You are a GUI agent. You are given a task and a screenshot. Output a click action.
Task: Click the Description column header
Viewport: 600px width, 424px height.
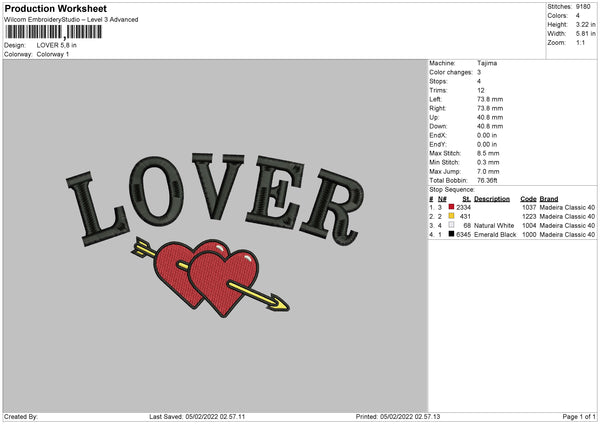[491, 198]
